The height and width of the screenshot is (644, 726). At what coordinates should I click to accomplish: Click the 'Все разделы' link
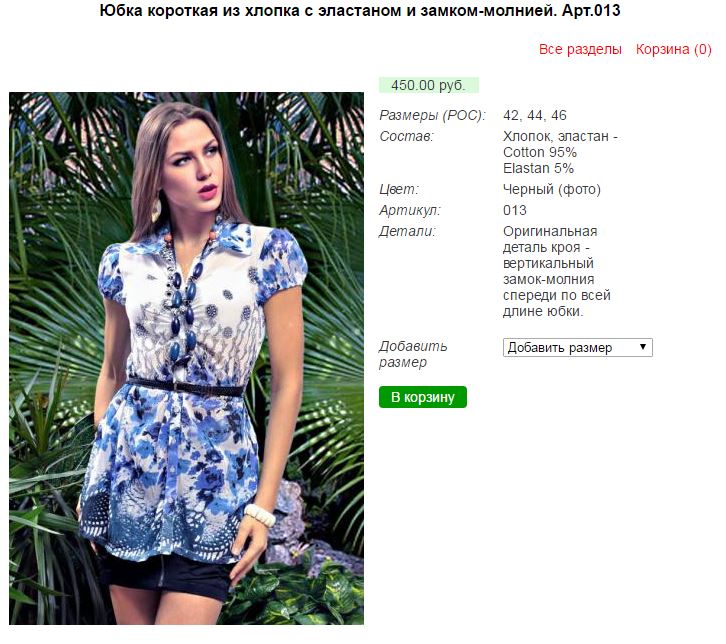[580, 49]
